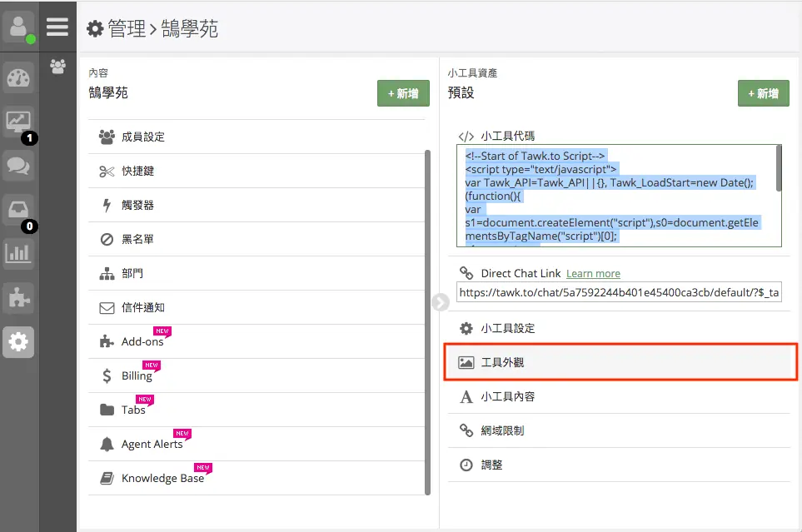The height and width of the screenshot is (532, 802).
Task: Click the members icon beside 成員設定
Action: [107, 137]
